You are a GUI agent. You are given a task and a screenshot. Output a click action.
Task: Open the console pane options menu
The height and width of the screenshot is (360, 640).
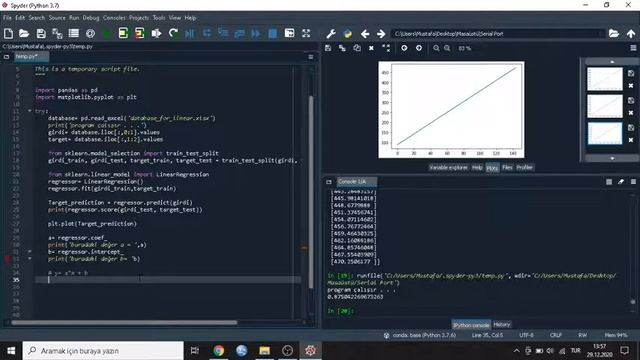coord(633,182)
